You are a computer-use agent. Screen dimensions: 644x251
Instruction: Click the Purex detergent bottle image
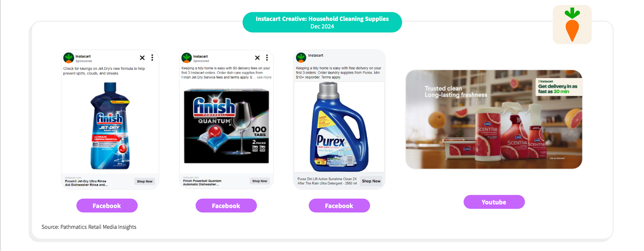[x=339, y=127]
